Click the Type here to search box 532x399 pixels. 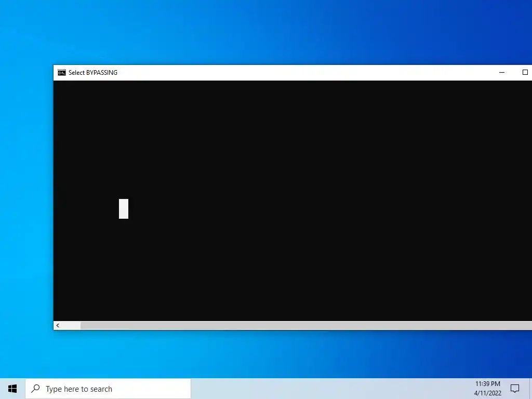point(108,389)
